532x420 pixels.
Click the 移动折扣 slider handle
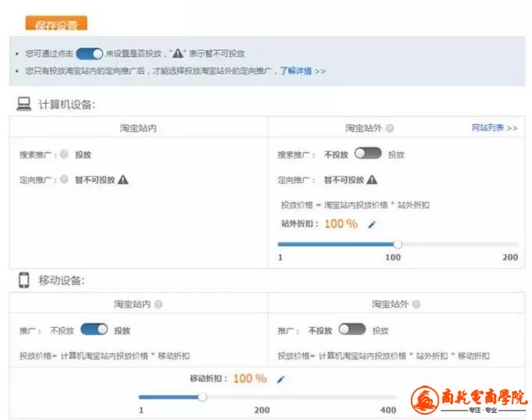click(202, 397)
